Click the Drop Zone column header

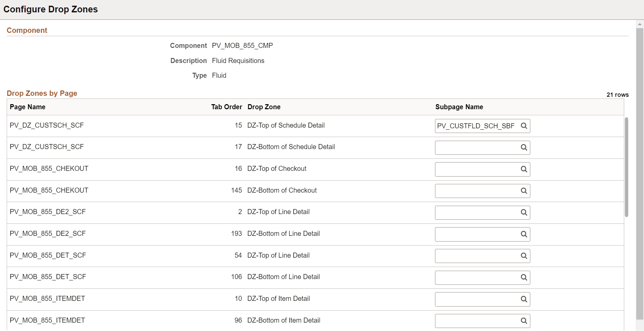pyautogui.click(x=264, y=107)
